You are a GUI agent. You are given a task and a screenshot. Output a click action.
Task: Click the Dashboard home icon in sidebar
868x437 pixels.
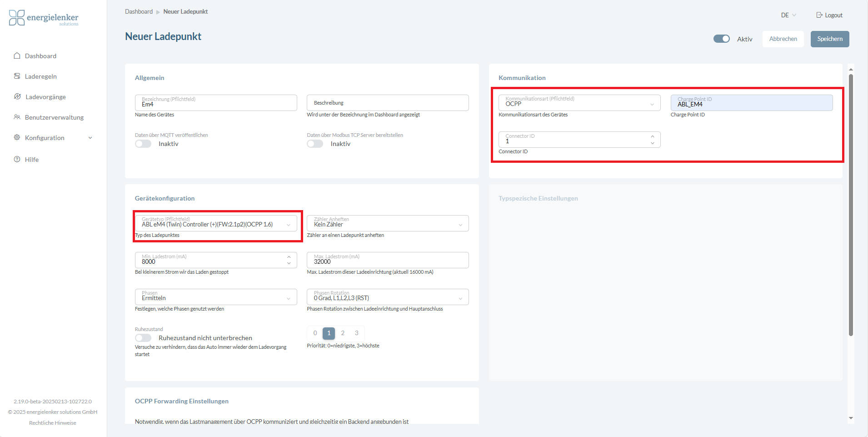(x=17, y=56)
